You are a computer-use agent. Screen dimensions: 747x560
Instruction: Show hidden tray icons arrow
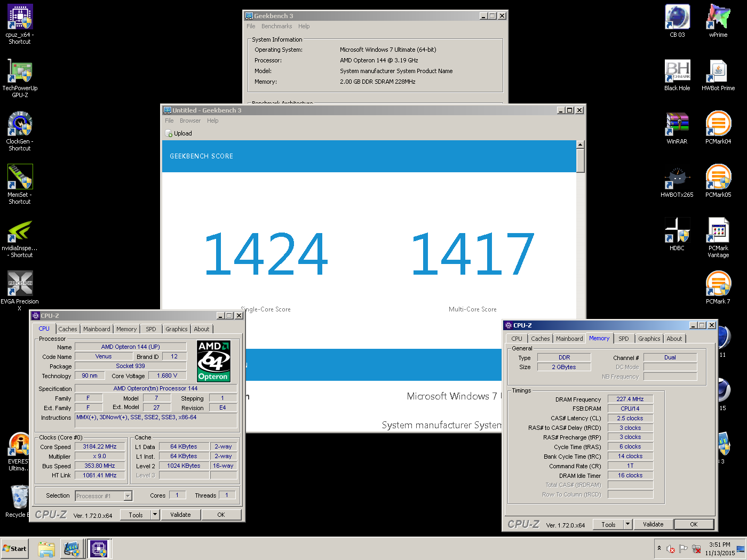click(x=659, y=548)
